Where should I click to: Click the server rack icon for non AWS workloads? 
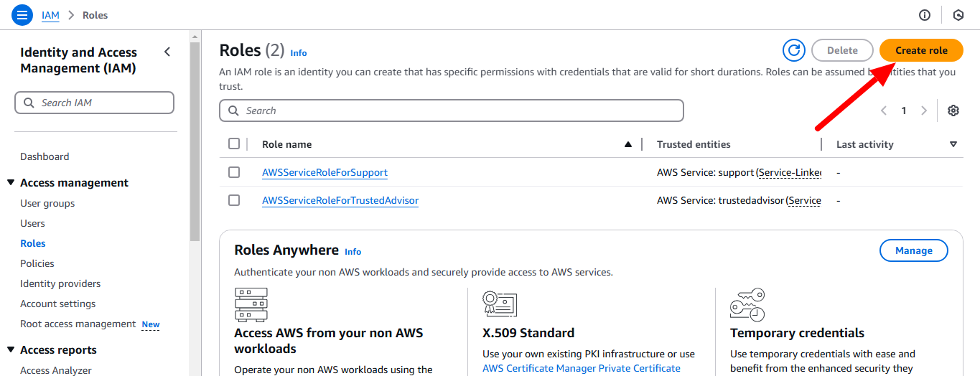[251, 305]
